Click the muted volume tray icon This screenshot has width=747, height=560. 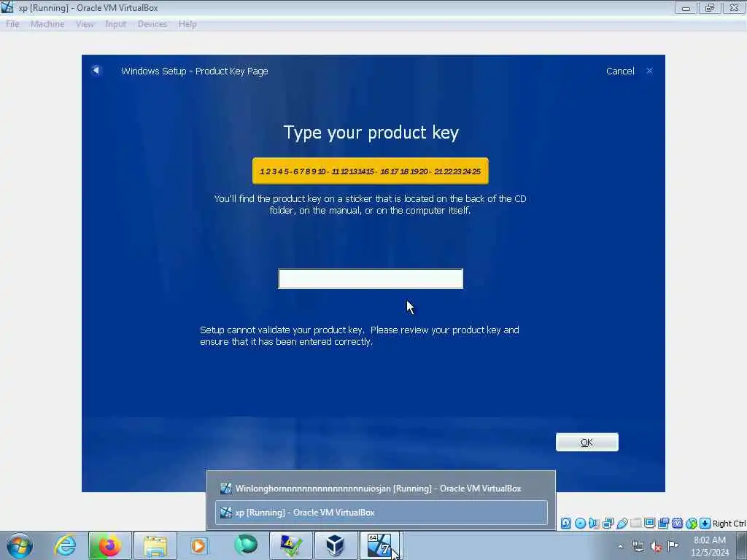point(656,547)
